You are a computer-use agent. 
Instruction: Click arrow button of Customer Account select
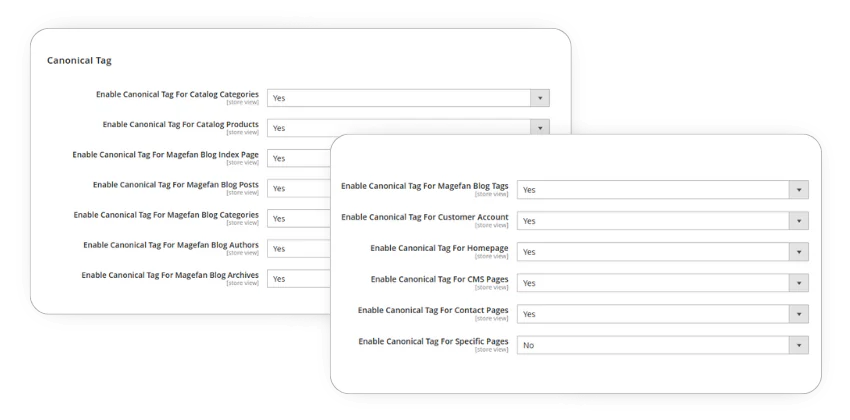[x=799, y=221]
